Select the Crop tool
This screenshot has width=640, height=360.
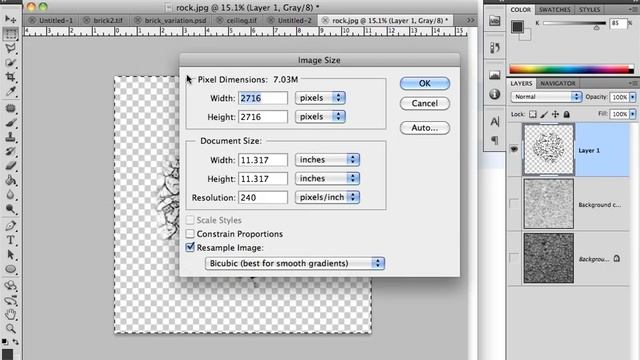point(10,77)
